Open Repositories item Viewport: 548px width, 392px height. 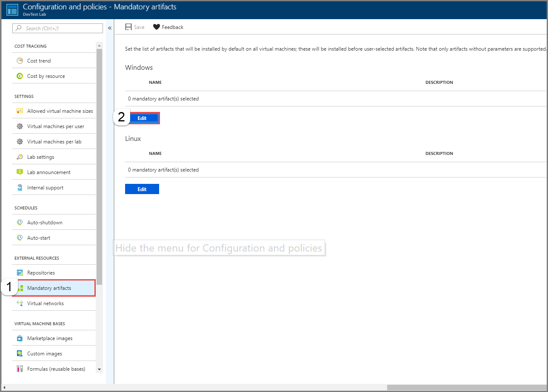point(54,273)
